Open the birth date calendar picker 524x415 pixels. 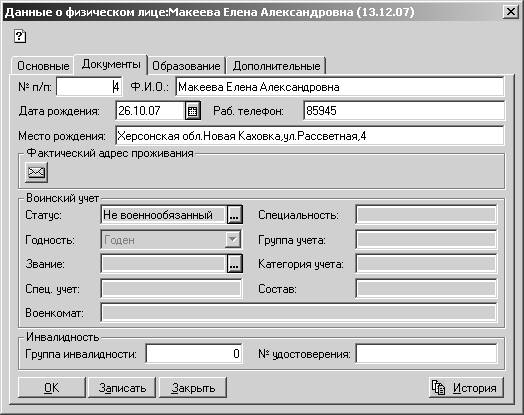click(x=193, y=111)
